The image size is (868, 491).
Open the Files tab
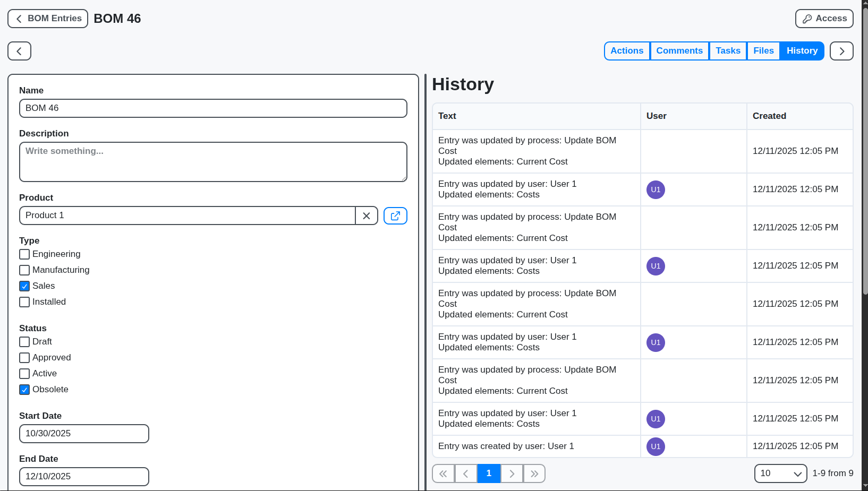coord(763,50)
